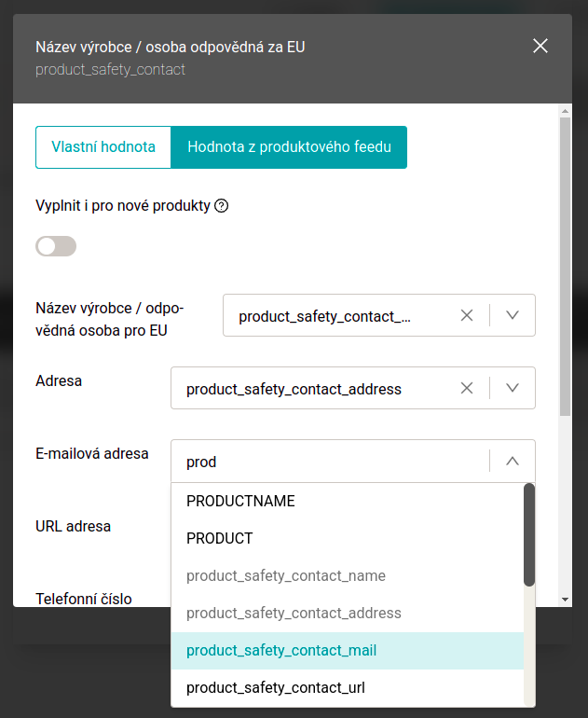Viewport: 588px width, 718px height.
Task: Select the PRODUCT option
Action: tap(220, 538)
